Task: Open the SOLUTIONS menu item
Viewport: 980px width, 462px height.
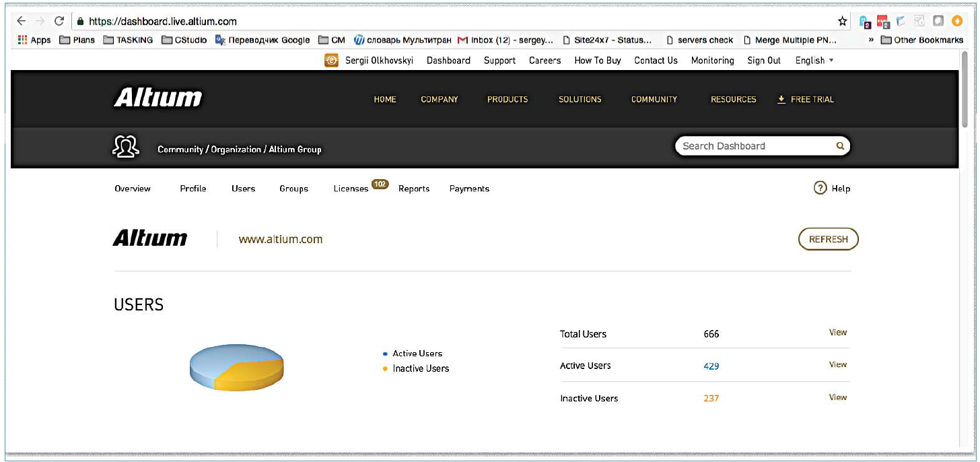Action: coord(580,99)
